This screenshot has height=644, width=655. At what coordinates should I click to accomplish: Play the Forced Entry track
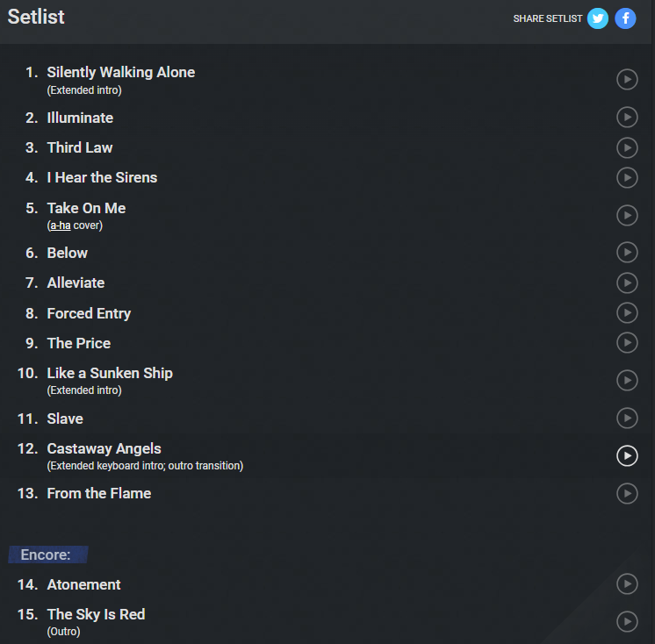627,312
